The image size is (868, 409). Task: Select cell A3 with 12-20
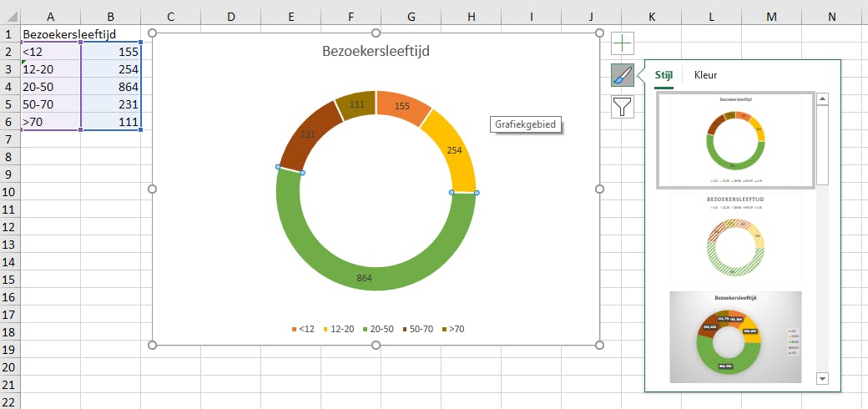click(50, 69)
